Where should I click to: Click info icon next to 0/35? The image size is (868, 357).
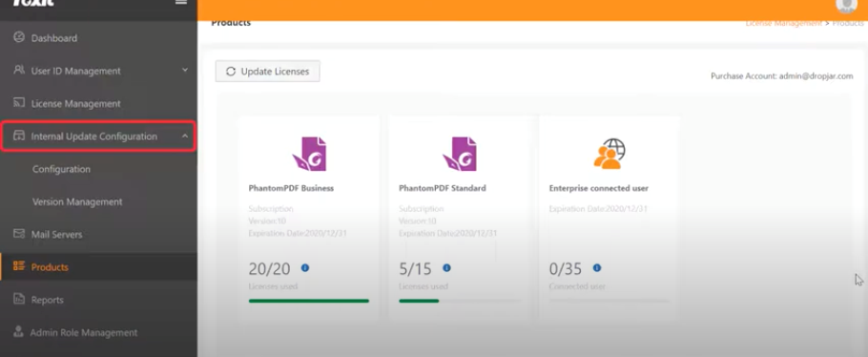[x=597, y=267]
